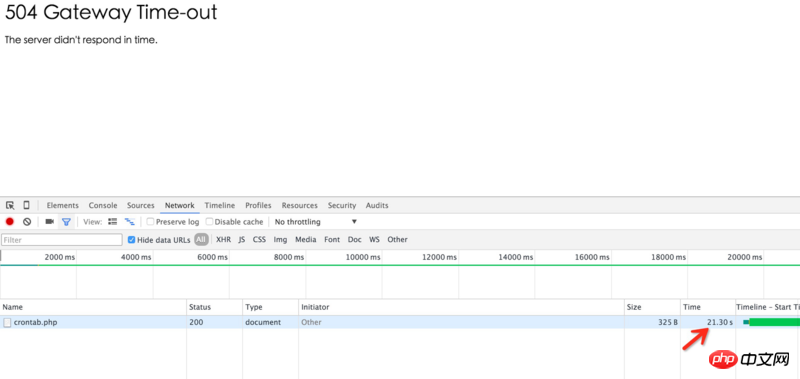This screenshot has height=379, width=800.
Task: Click the 2000 ms overview timeline marker
Action: click(60, 258)
